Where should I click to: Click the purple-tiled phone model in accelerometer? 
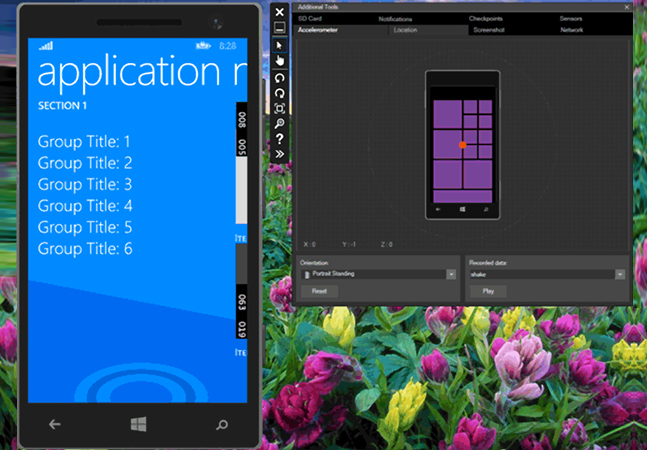(x=463, y=145)
